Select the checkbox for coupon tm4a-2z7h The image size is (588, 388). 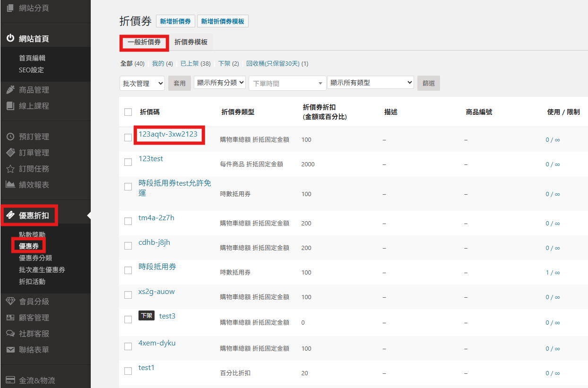coord(128,221)
